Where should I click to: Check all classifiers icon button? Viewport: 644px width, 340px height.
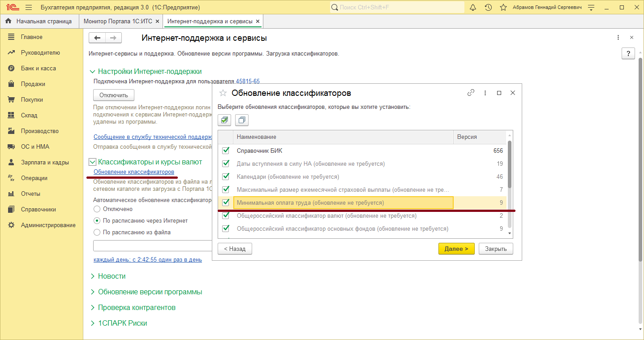coord(224,120)
